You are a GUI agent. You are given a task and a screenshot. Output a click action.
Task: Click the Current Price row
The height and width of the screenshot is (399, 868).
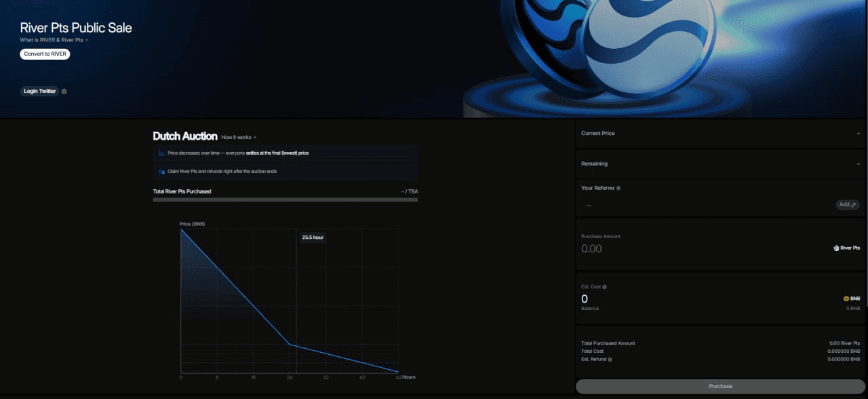(720, 134)
